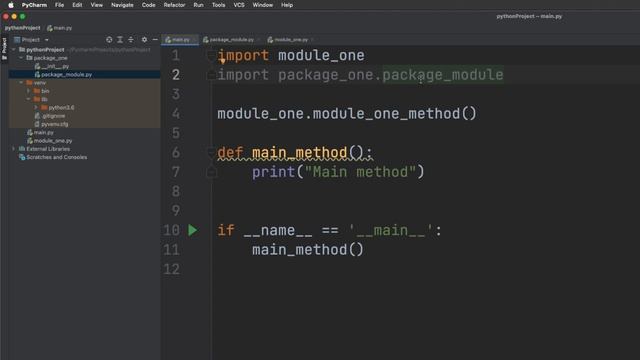
Task: Click the fold end marker on line 7
Action: (211, 172)
